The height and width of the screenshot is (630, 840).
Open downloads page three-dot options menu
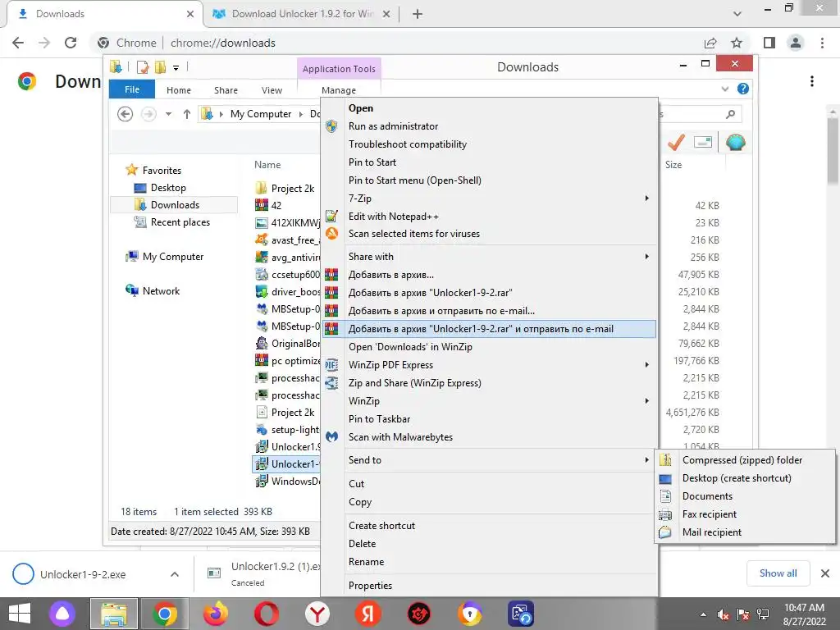812,81
